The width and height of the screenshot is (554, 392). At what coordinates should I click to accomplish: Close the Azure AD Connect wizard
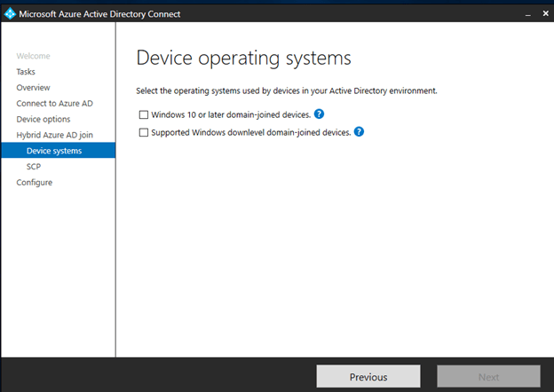(x=541, y=13)
